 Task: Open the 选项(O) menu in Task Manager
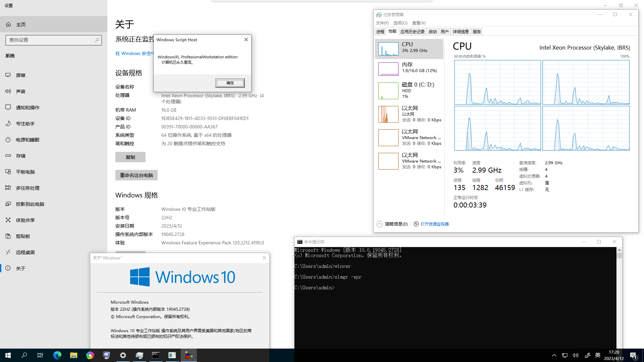pos(400,23)
